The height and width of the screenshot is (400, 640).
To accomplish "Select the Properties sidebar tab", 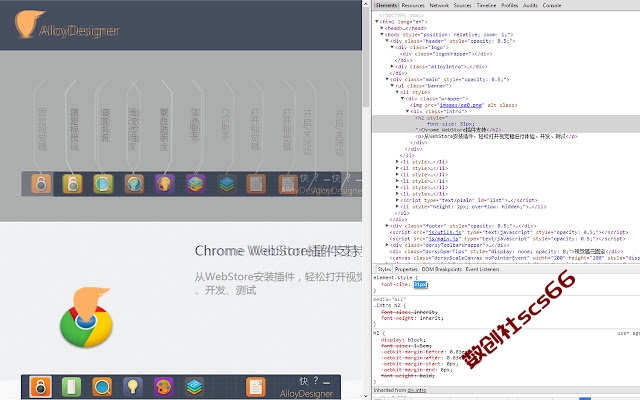I will pos(406,269).
